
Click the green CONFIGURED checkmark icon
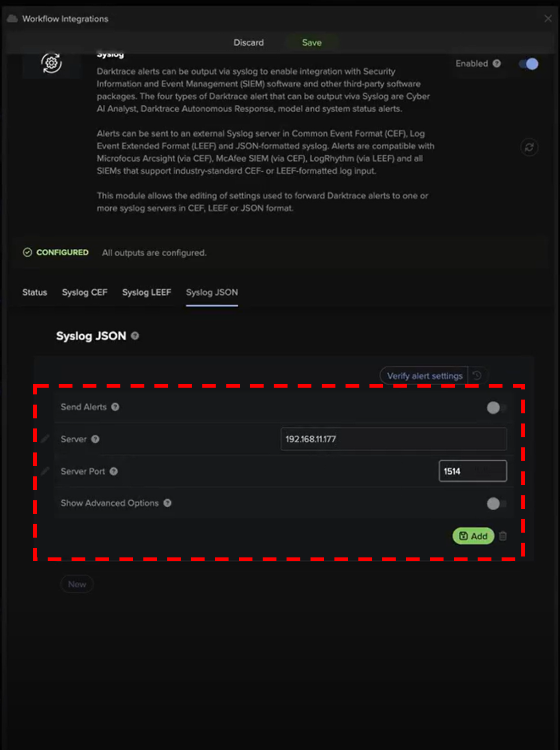27,253
